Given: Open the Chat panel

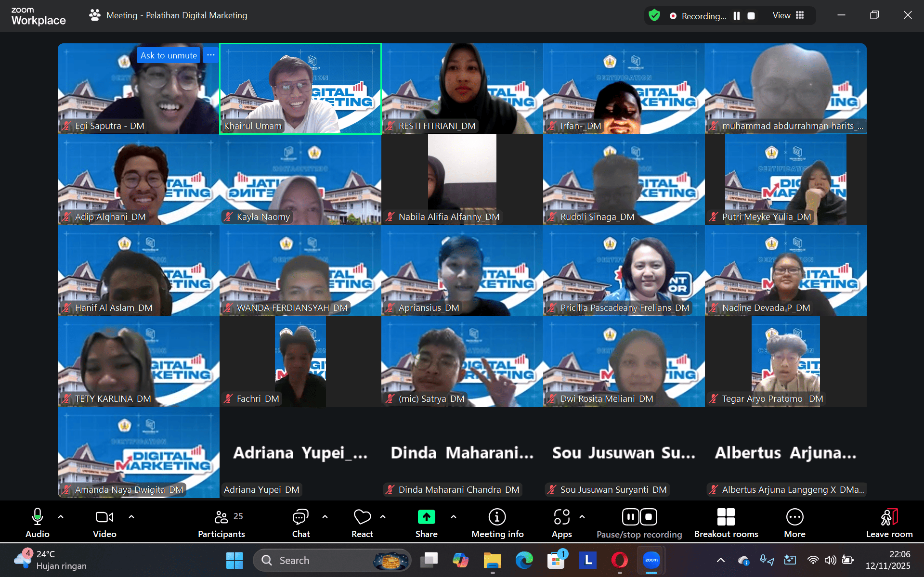Looking at the screenshot, I should [300, 523].
